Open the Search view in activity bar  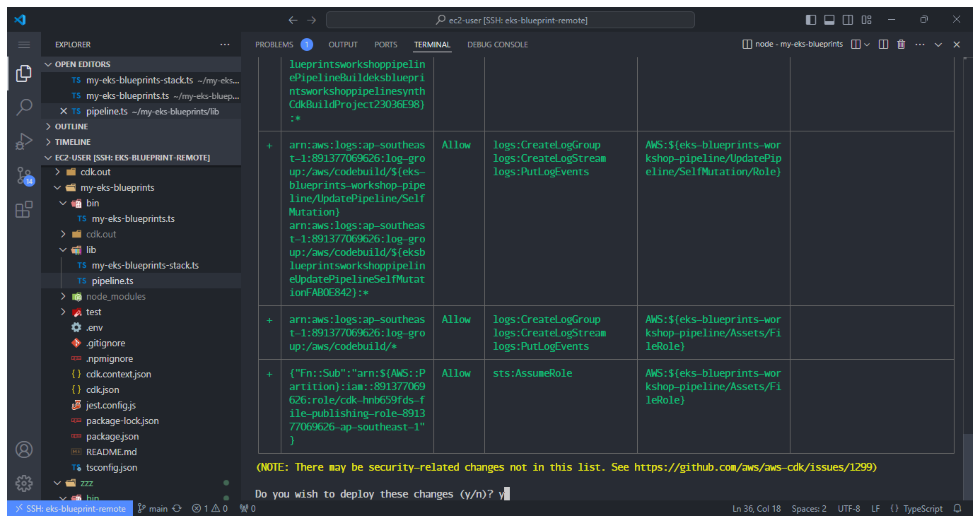click(24, 107)
